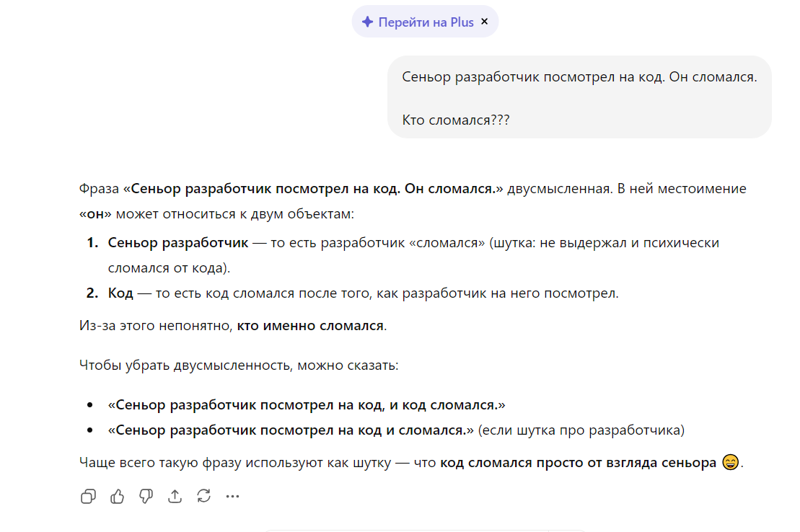Give the response a thumbs up

pos(117,496)
